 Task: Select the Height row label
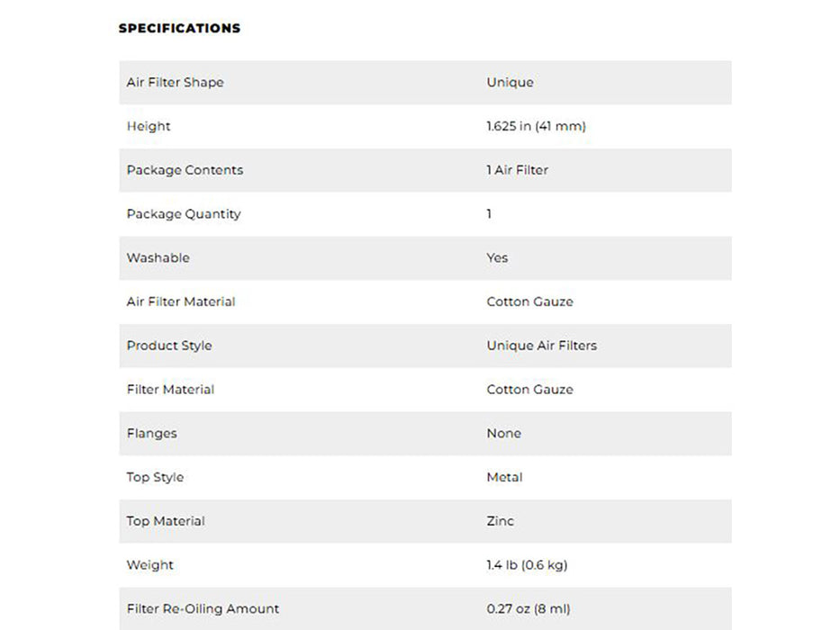(149, 126)
